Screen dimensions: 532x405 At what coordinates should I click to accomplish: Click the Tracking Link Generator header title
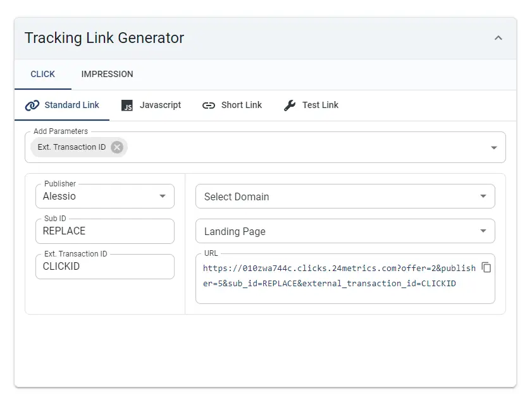click(104, 38)
